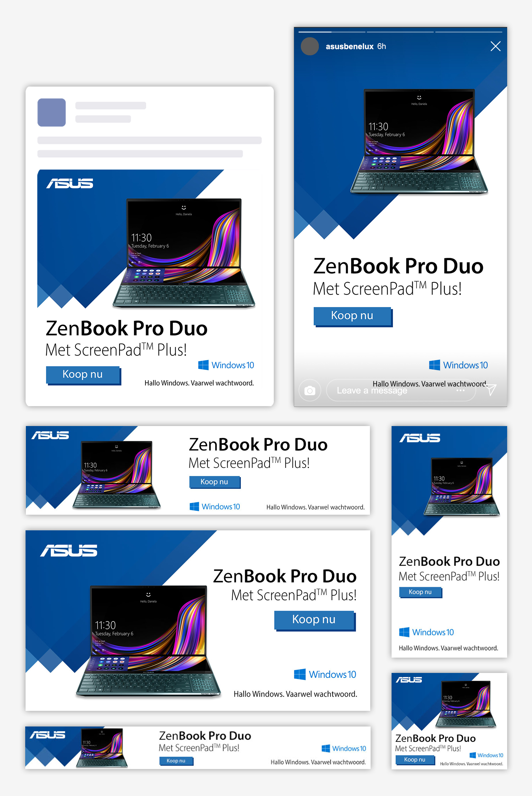Click the ASUS logo in the Facebook post ad
532x796 pixels.
pos(70,183)
